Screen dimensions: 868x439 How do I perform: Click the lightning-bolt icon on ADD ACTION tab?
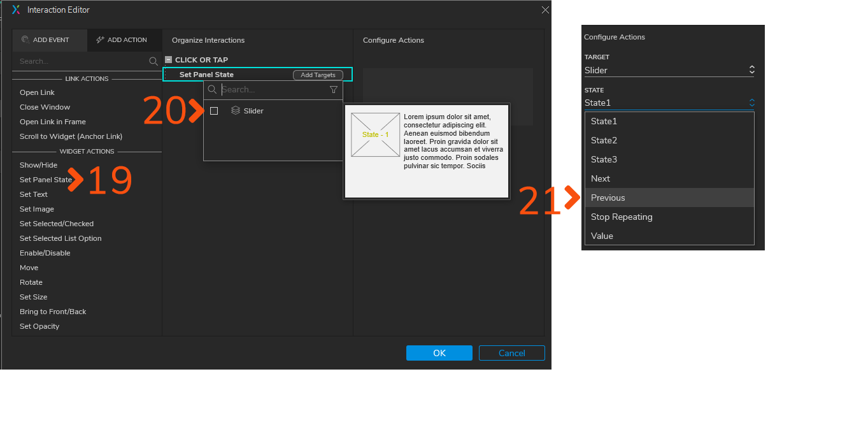100,40
